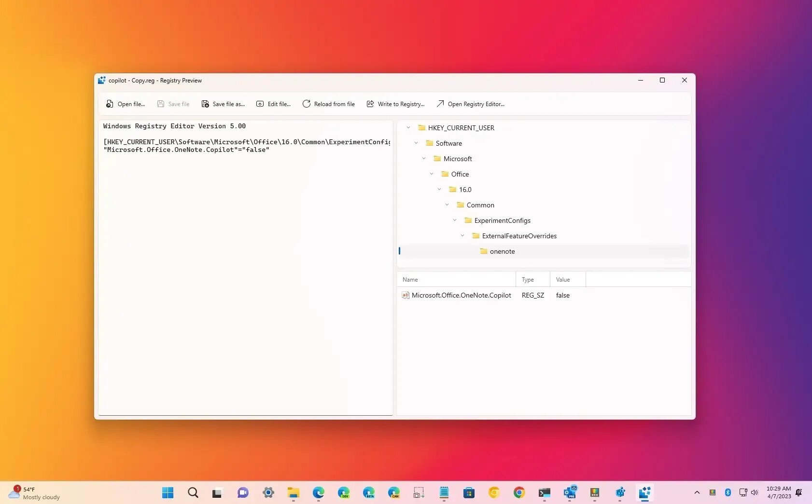Click the Open file... toolbar button

[x=126, y=104]
